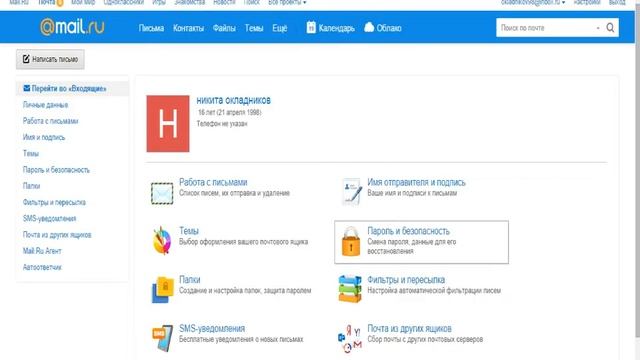Open the Имя отправителя и подпись heading
The image size is (640, 360).
coord(416,182)
